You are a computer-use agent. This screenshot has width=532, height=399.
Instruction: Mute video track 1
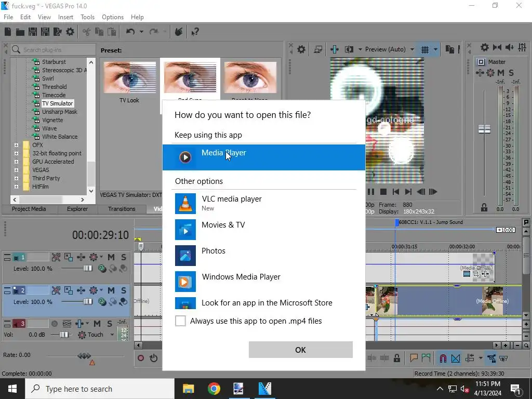point(111,257)
